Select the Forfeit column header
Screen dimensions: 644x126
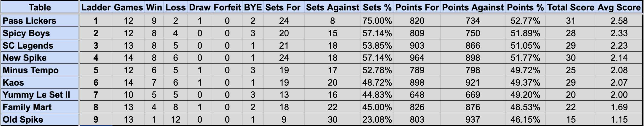point(227,7)
